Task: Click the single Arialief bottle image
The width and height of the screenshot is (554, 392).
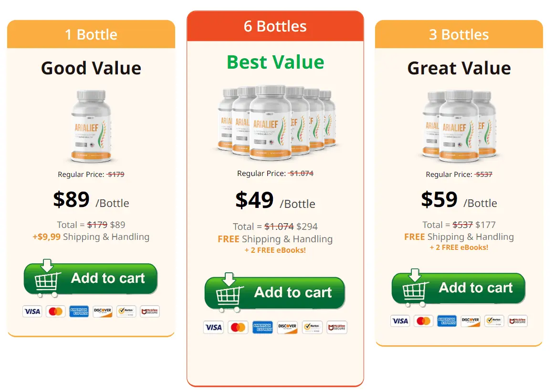Action: pyautogui.click(x=91, y=126)
